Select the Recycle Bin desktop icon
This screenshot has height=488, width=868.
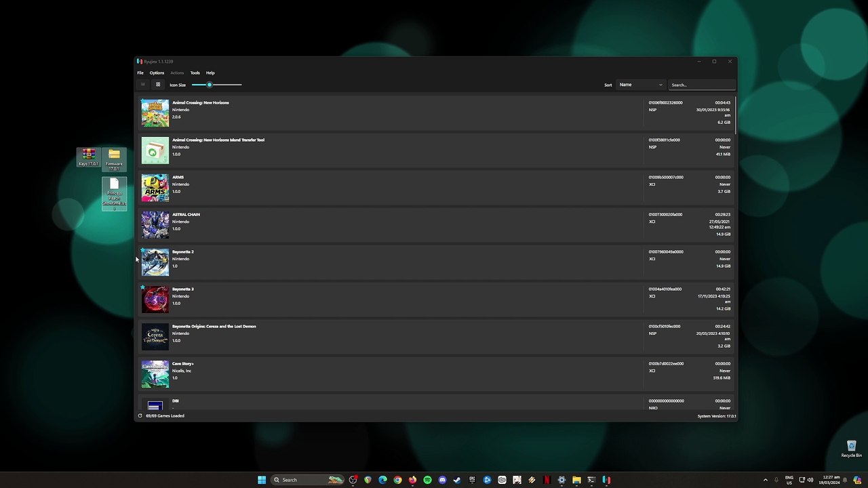click(x=852, y=449)
